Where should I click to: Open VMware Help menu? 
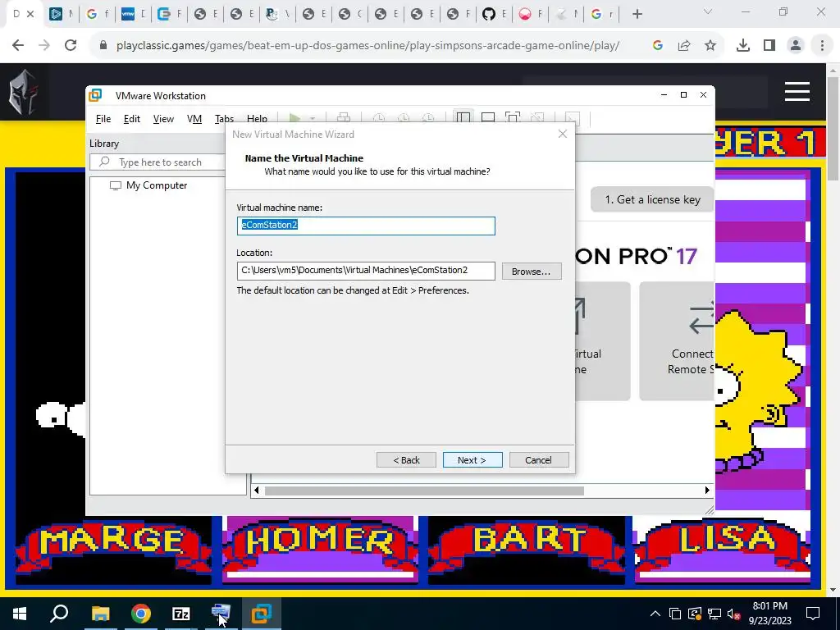[257, 119]
